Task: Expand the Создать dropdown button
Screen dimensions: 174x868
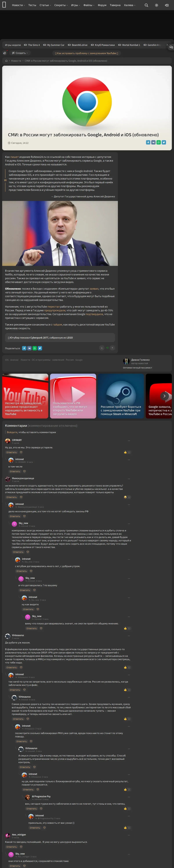Action: tap(20, 53)
